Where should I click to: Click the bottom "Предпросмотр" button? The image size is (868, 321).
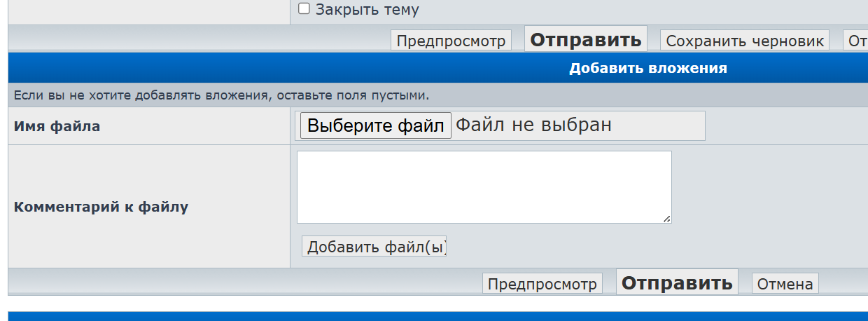[542, 284]
